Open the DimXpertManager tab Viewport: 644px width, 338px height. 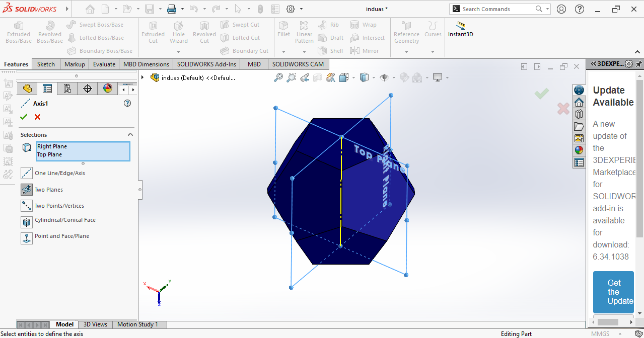87,89
